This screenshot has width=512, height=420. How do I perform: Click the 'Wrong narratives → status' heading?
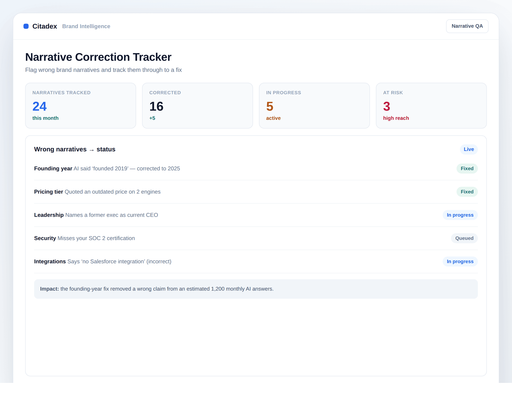pyautogui.click(x=75, y=149)
